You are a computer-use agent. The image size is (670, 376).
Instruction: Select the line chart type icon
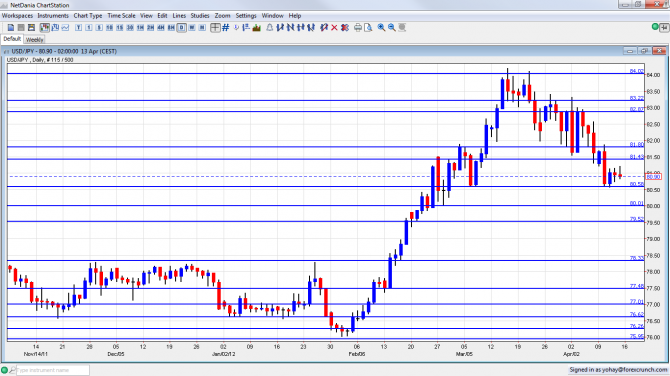point(65,28)
